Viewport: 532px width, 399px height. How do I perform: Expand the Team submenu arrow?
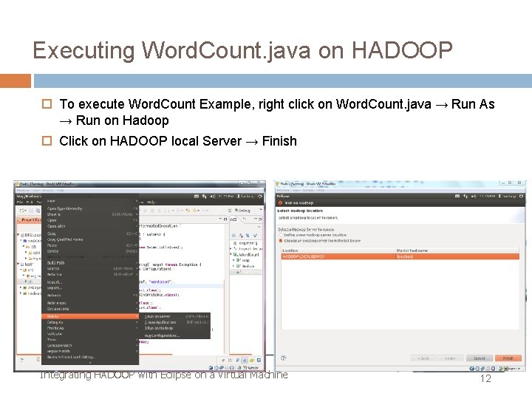click(137, 340)
